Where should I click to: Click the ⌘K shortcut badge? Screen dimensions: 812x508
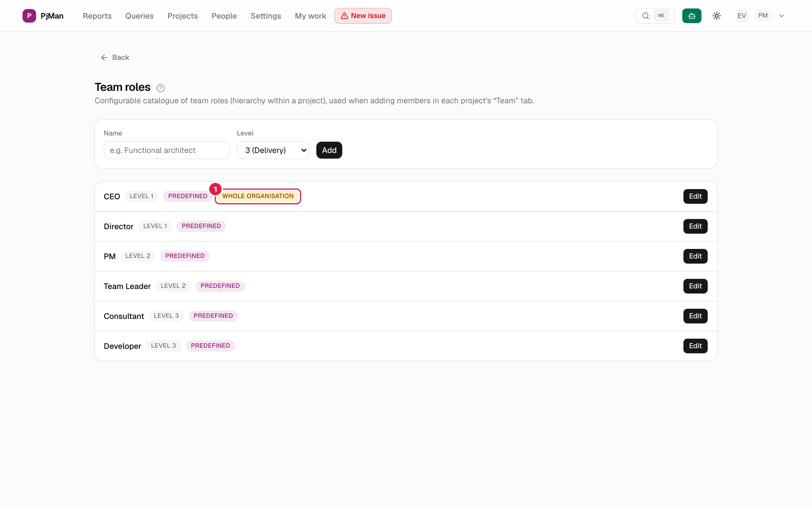pos(661,16)
